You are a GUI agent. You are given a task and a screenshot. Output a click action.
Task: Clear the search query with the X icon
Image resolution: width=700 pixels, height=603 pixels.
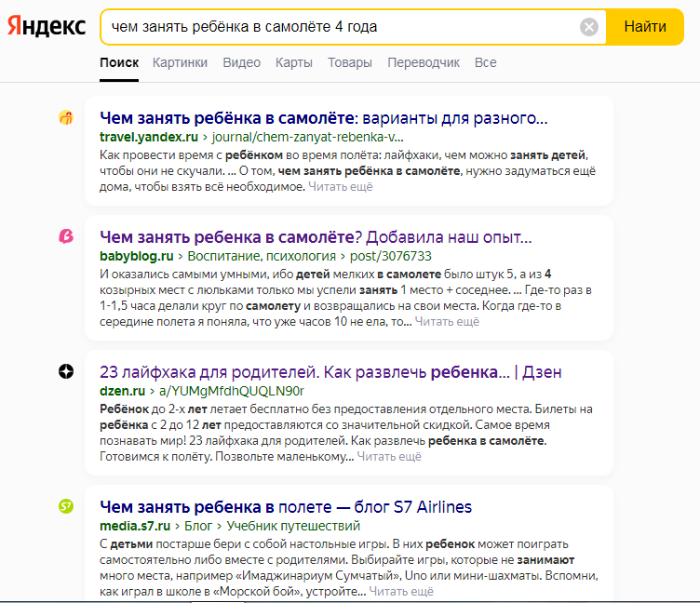tap(589, 27)
